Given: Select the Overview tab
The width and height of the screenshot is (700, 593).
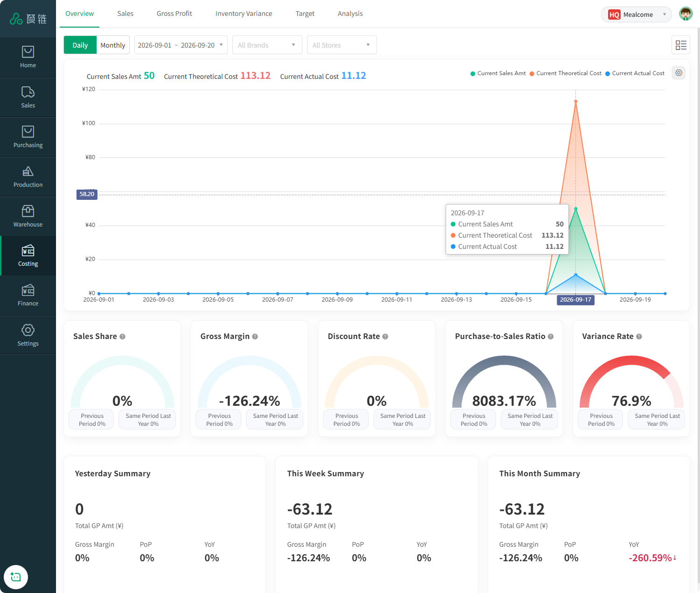Looking at the screenshot, I should [x=79, y=14].
